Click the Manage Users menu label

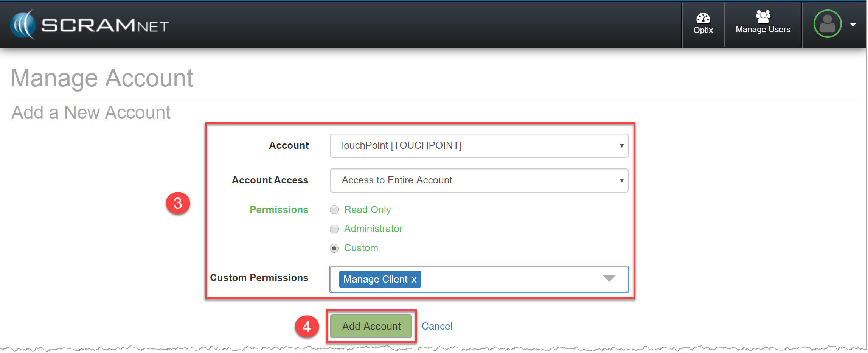pos(763,30)
